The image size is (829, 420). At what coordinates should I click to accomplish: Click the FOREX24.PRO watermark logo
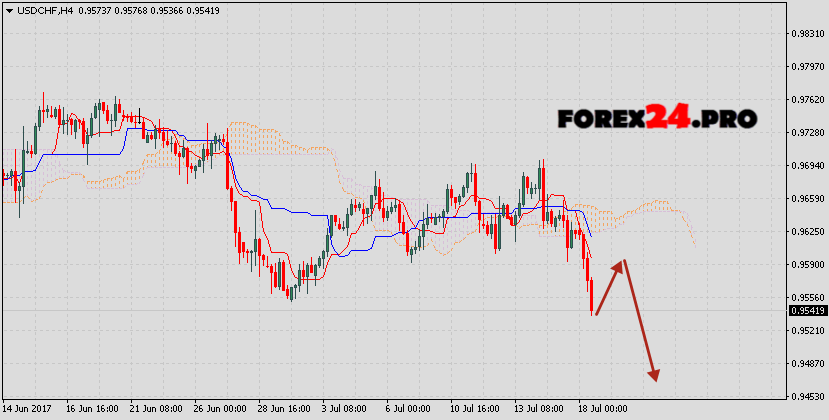[x=656, y=118]
